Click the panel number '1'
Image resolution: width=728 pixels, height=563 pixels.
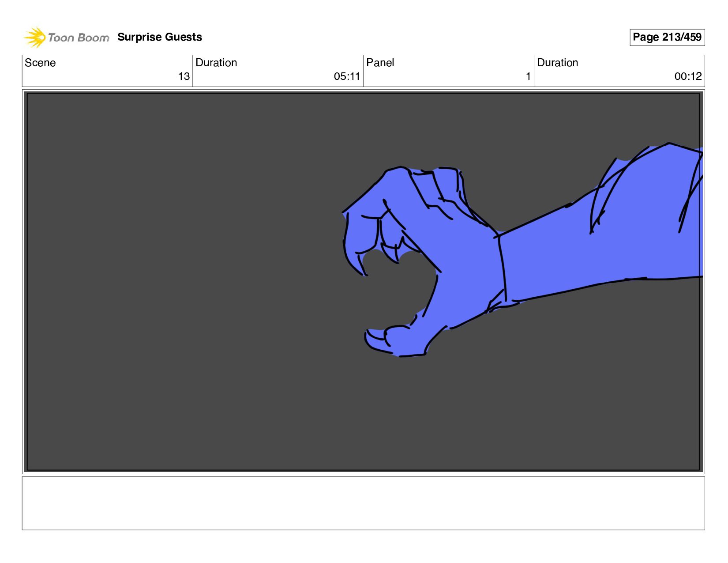tap(528, 76)
